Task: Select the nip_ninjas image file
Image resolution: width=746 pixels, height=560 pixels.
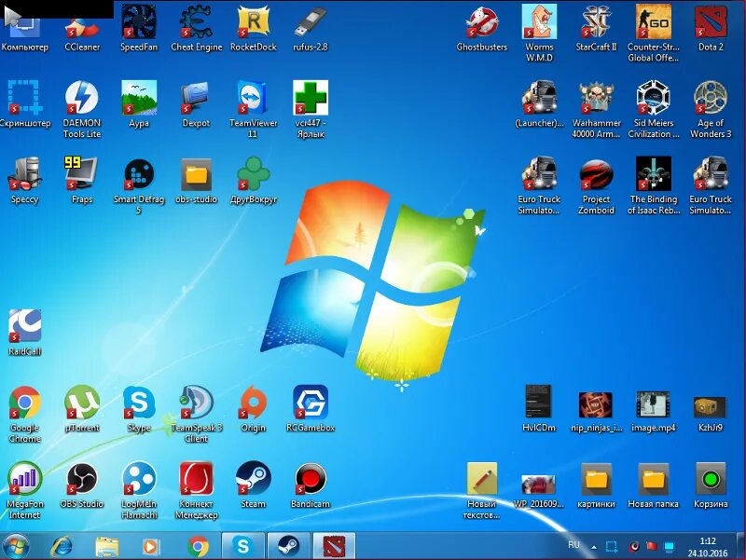Action: click(596, 411)
